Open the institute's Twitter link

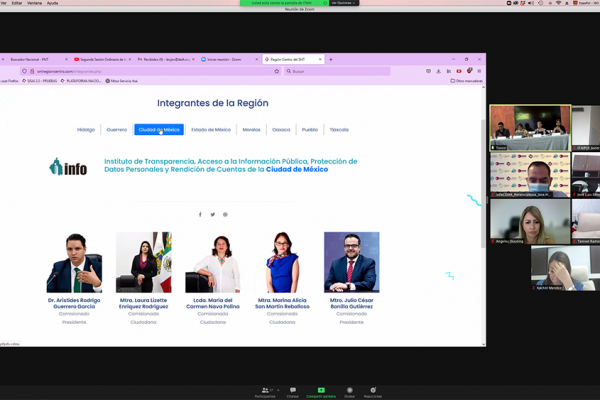pos(213,215)
